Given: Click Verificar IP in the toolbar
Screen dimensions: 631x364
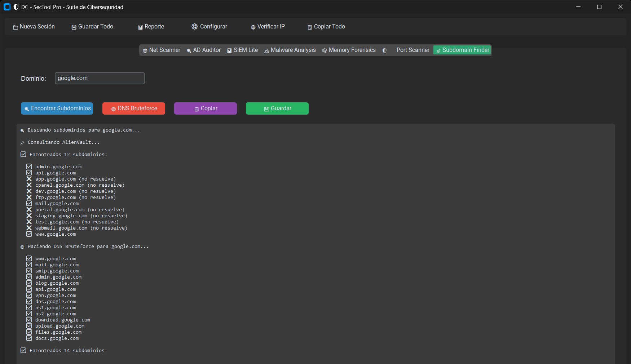Looking at the screenshot, I should [x=268, y=27].
